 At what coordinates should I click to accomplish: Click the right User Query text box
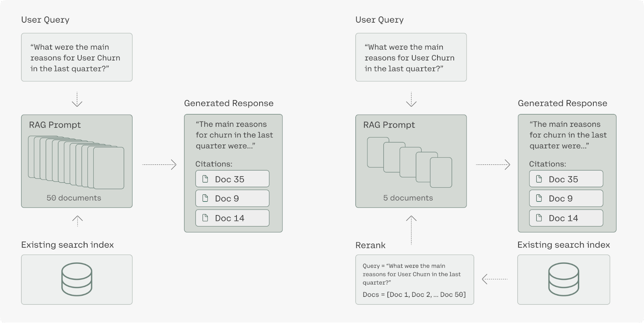pyautogui.click(x=411, y=57)
